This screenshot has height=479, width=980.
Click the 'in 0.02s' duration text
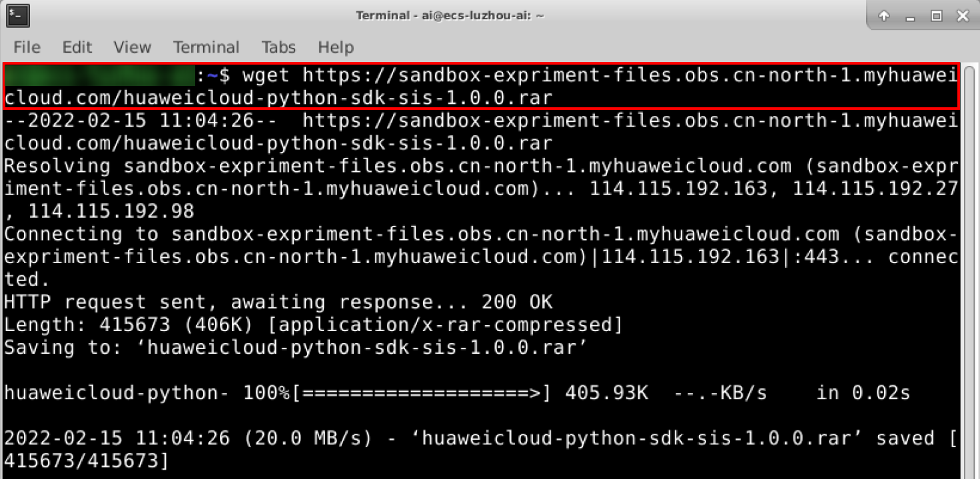(863, 393)
